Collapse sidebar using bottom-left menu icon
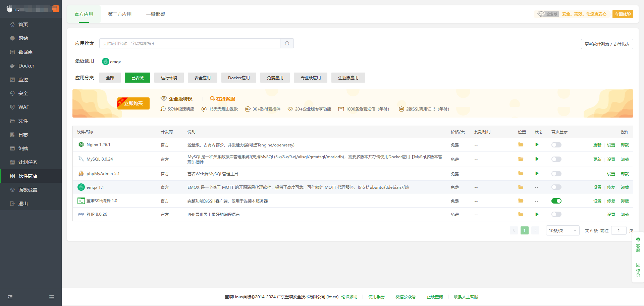The width and height of the screenshot is (644, 306). [10, 297]
